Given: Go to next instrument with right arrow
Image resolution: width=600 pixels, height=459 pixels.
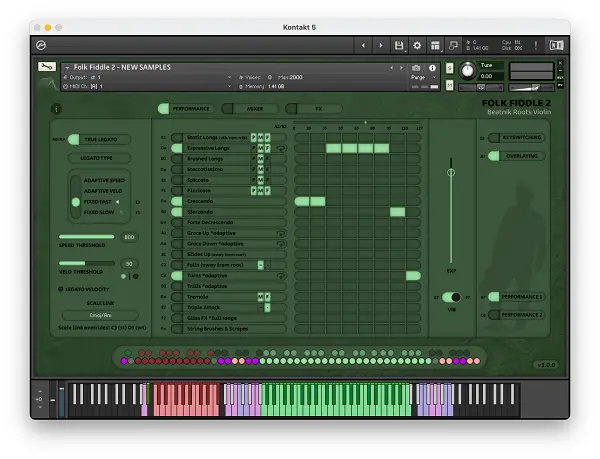Looking at the screenshot, I should [x=381, y=46].
